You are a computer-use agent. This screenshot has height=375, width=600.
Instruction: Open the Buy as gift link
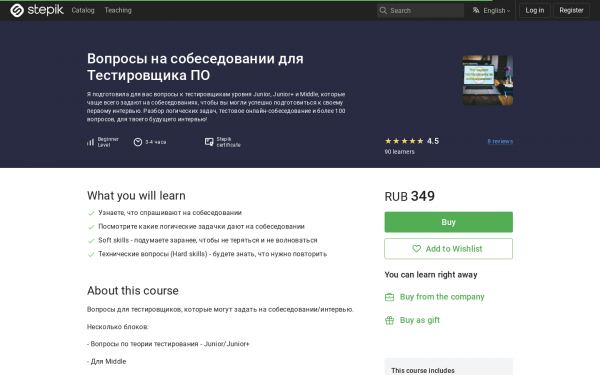coord(420,320)
